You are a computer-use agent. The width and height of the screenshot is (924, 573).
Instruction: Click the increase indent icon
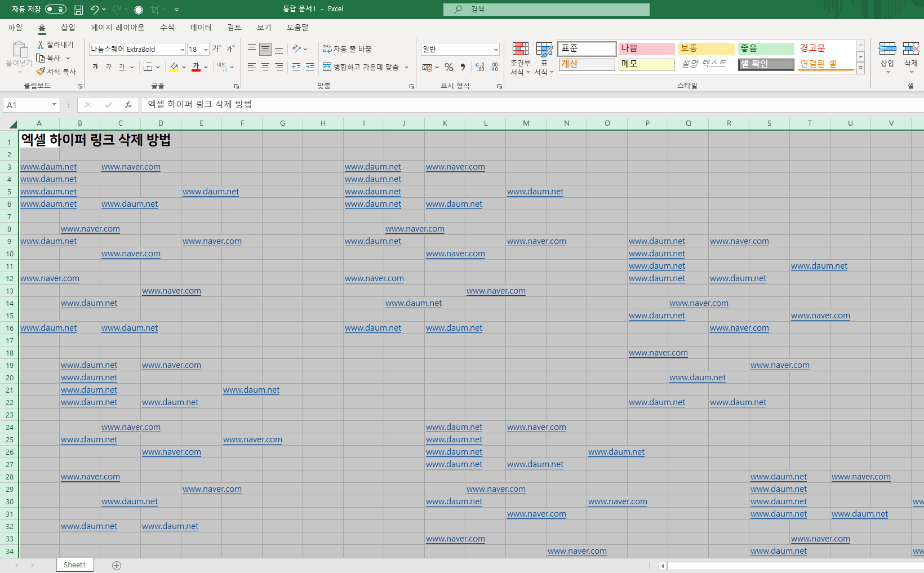pos(310,67)
